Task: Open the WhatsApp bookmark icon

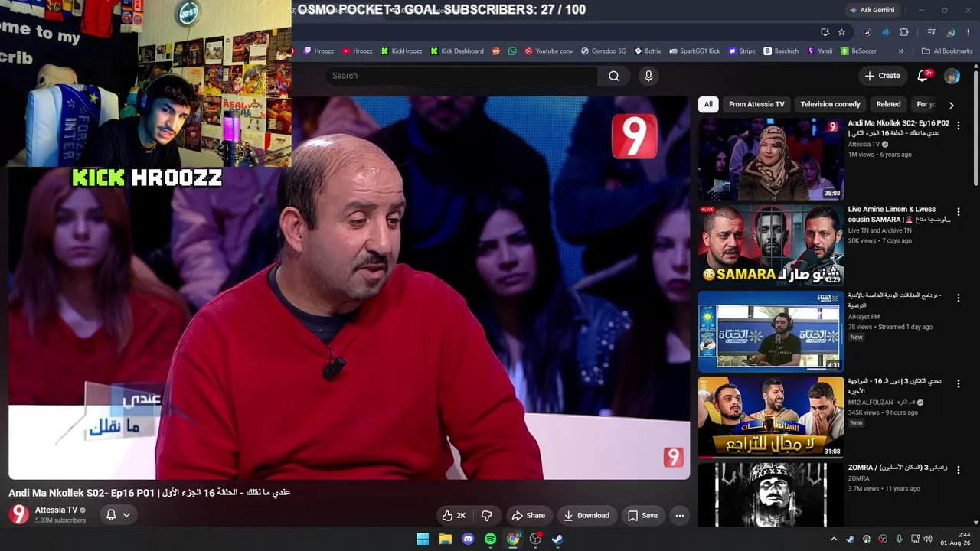Action: [512, 51]
